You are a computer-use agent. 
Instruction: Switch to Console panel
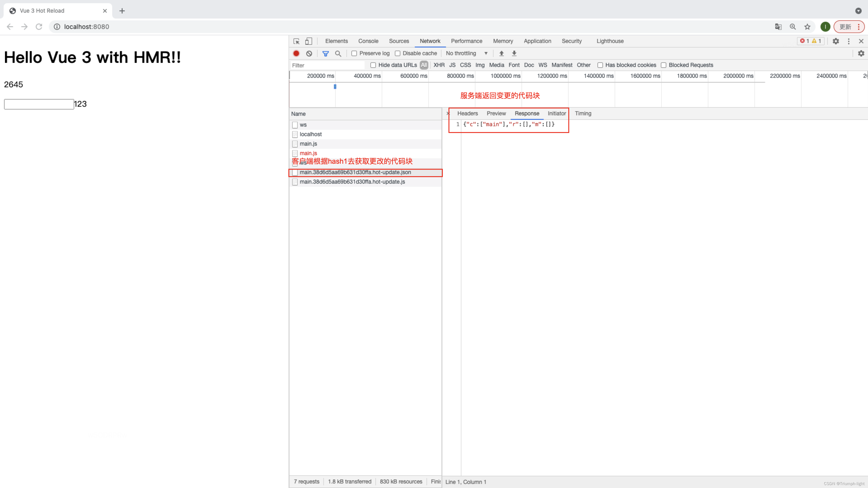click(368, 41)
